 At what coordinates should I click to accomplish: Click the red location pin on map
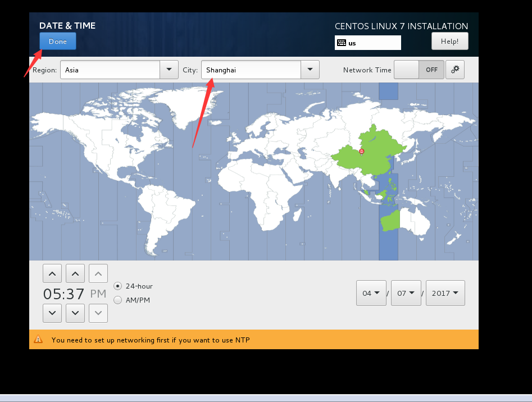click(362, 152)
